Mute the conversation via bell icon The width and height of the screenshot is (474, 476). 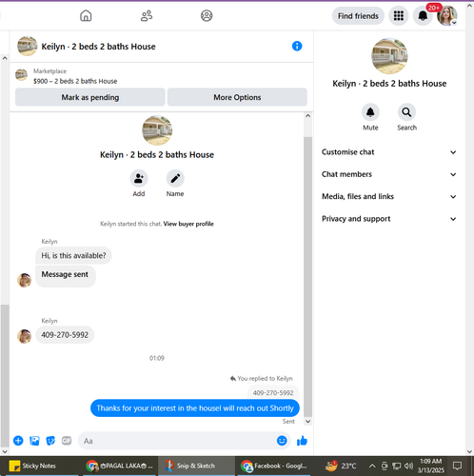(370, 112)
